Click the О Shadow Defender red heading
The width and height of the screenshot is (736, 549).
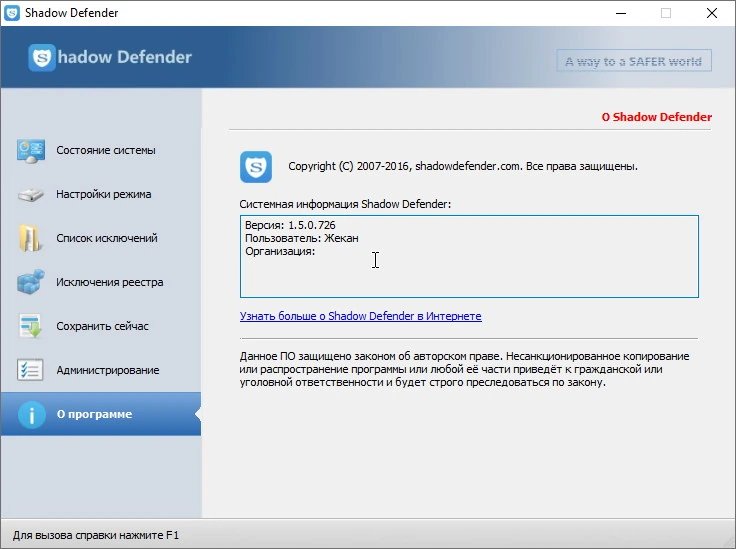pos(657,117)
